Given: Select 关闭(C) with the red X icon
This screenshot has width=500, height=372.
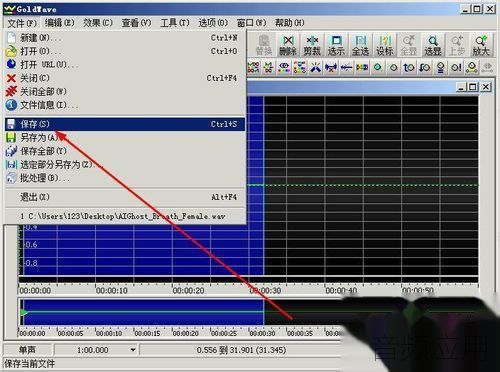Looking at the screenshot, I should [x=125, y=78].
